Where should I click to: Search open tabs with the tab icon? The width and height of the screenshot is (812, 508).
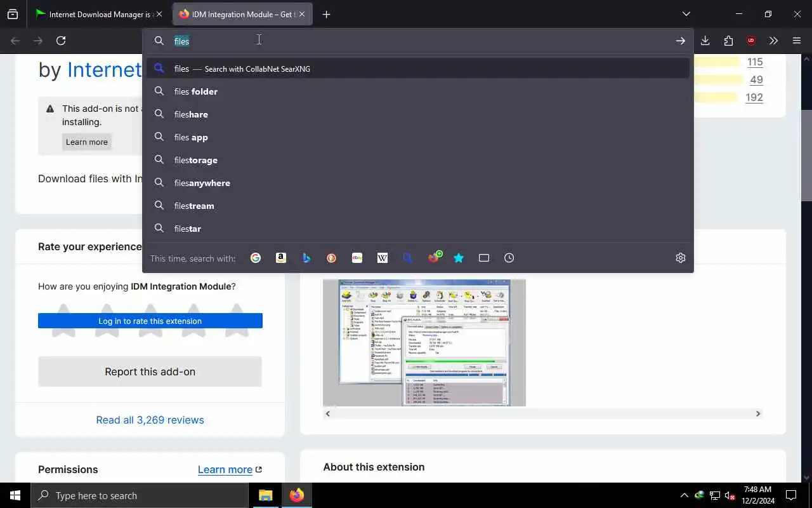click(x=484, y=258)
